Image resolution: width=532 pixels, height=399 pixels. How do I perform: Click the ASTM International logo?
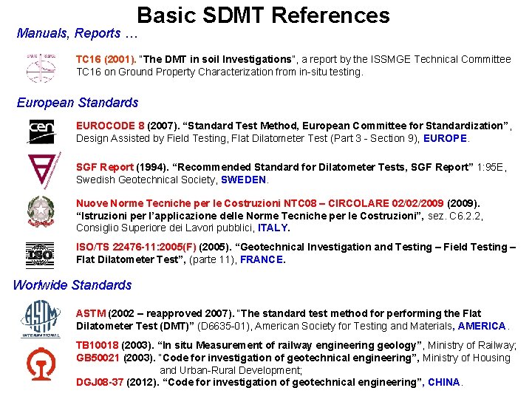pos(41,320)
